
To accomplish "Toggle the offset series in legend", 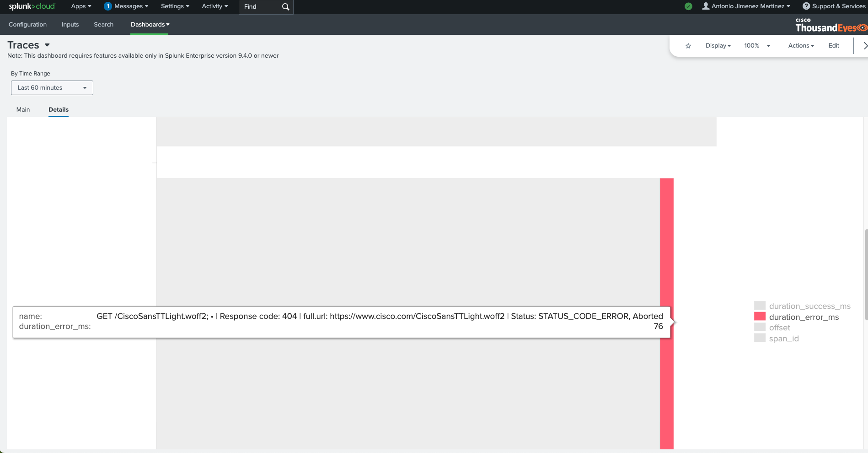I will tap(779, 328).
